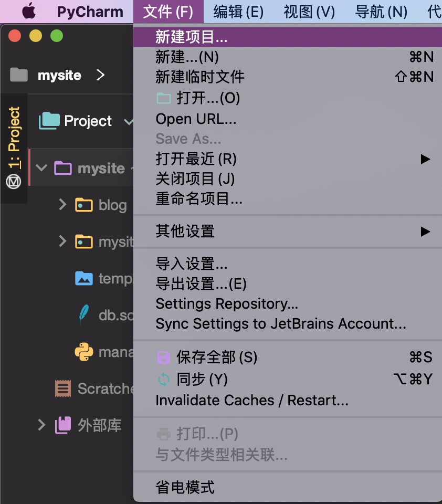Select the 外部库 tree item label
Image resolution: width=442 pixels, height=504 pixels.
[x=100, y=425]
